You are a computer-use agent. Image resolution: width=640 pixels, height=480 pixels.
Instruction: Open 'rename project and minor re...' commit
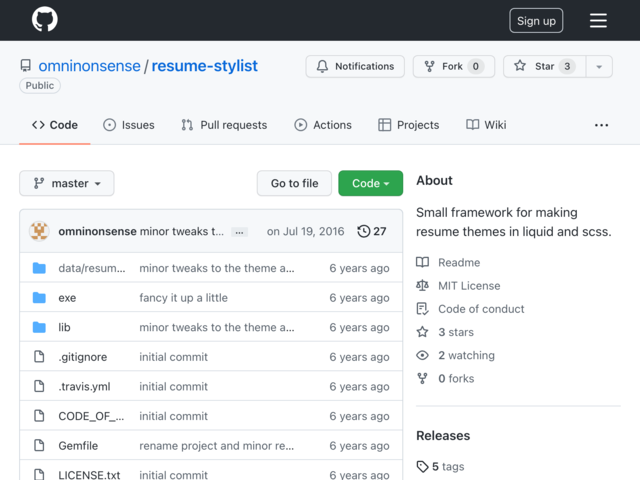[x=216, y=445]
